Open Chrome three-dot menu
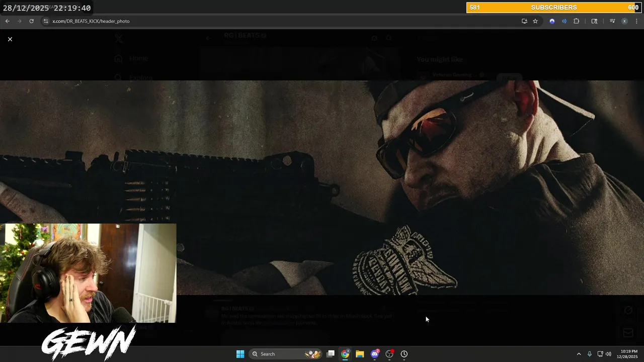The height and width of the screenshot is (362, 644). (x=636, y=21)
